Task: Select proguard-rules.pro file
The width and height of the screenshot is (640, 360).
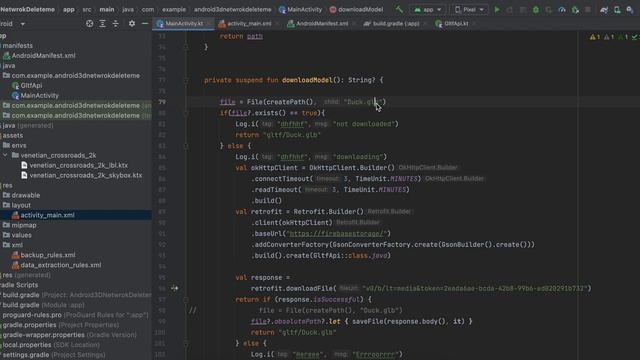Action: coord(32,315)
